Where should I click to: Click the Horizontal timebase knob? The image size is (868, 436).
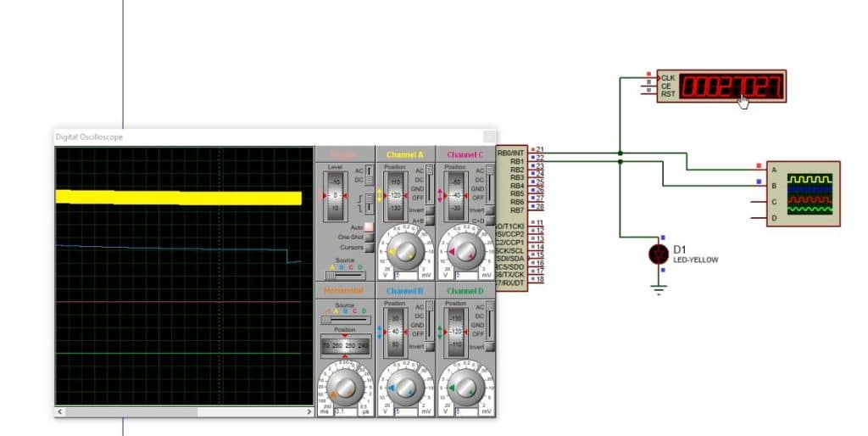(x=345, y=388)
